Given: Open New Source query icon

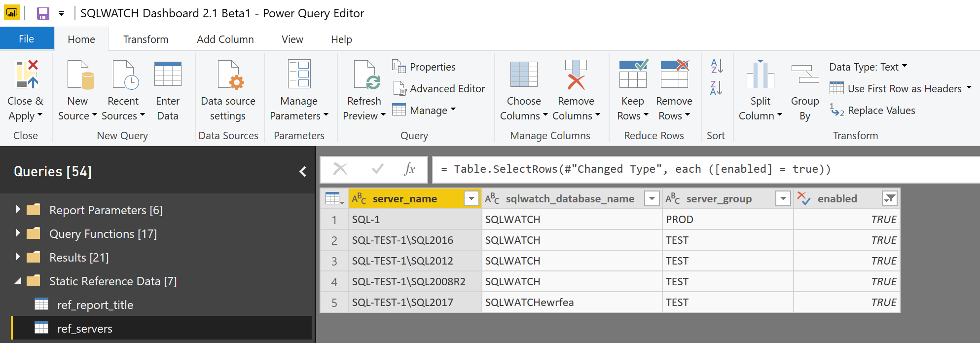Looking at the screenshot, I should coord(80,75).
